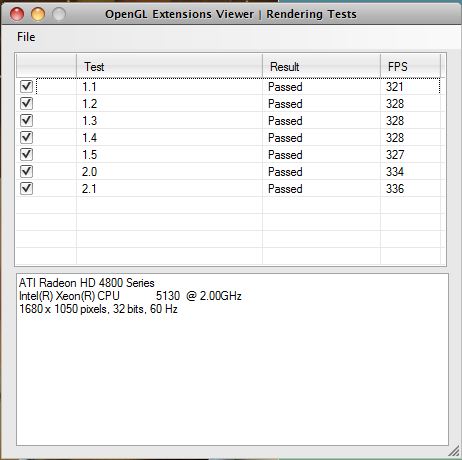Toggle the test 1.4 checkbox

[x=27, y=138]
